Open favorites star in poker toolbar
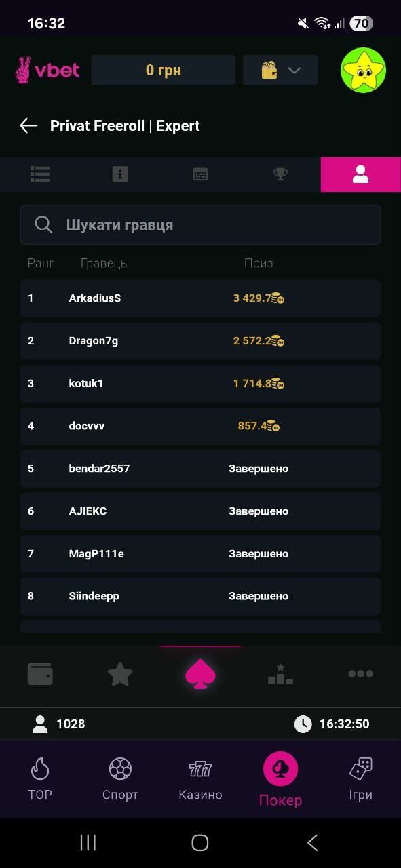Image resolution: width=401 pixels, height=868 pixels. pos(120,674)
